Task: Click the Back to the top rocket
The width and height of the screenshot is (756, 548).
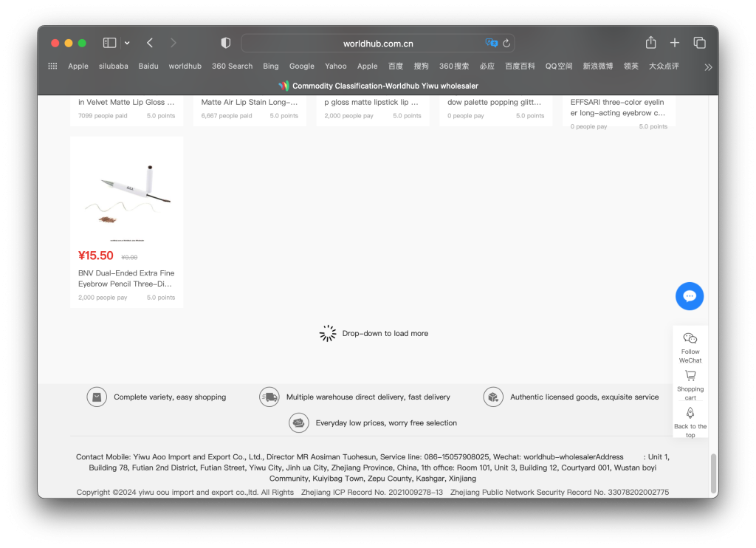Action: (x=690, y=413)
